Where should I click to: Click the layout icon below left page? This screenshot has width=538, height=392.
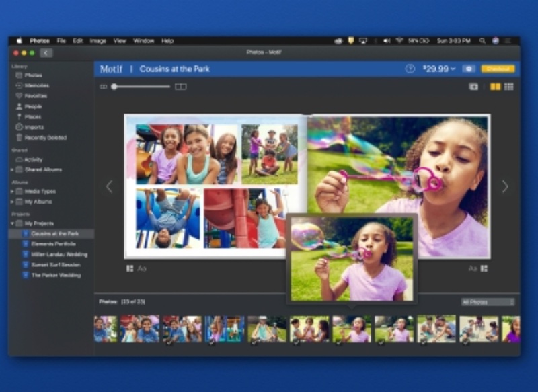(x=130, y=268)
